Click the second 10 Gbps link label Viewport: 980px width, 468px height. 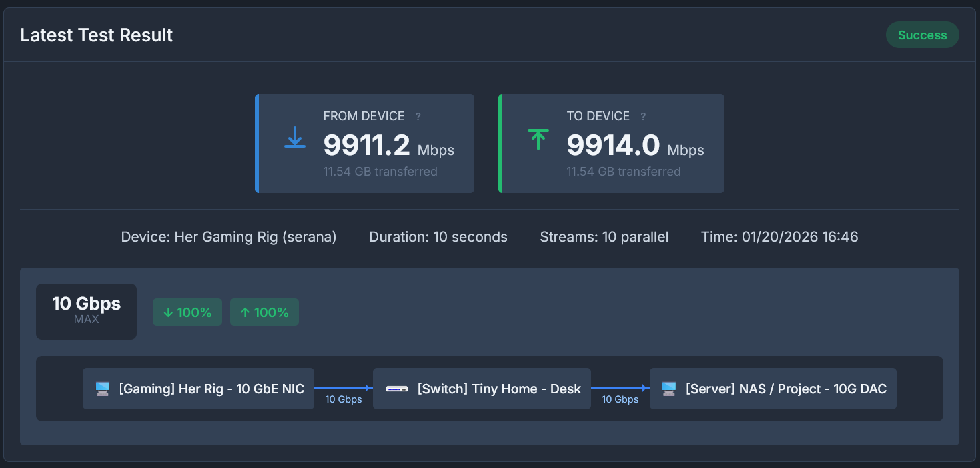621,399
